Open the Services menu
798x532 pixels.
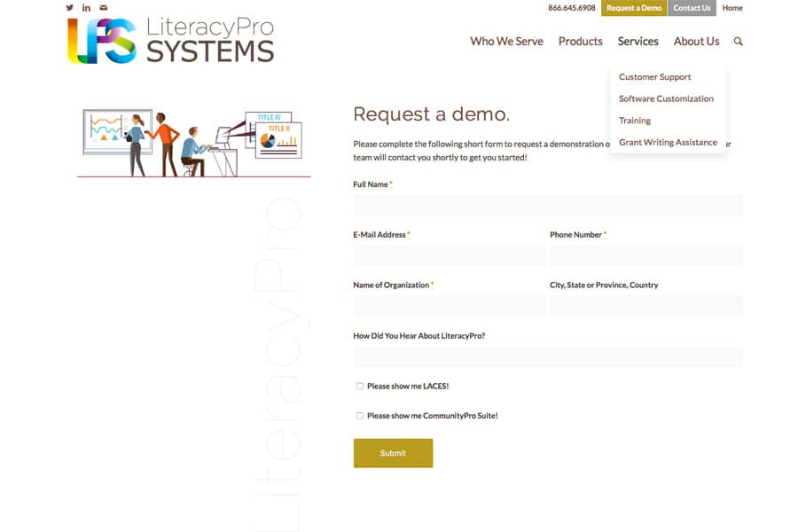click(638, 42)
